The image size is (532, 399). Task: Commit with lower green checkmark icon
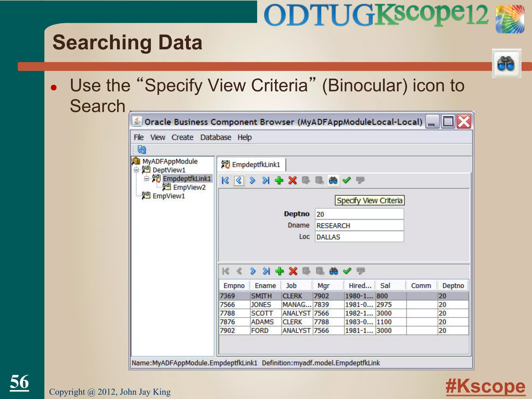(x=347, y=271)
